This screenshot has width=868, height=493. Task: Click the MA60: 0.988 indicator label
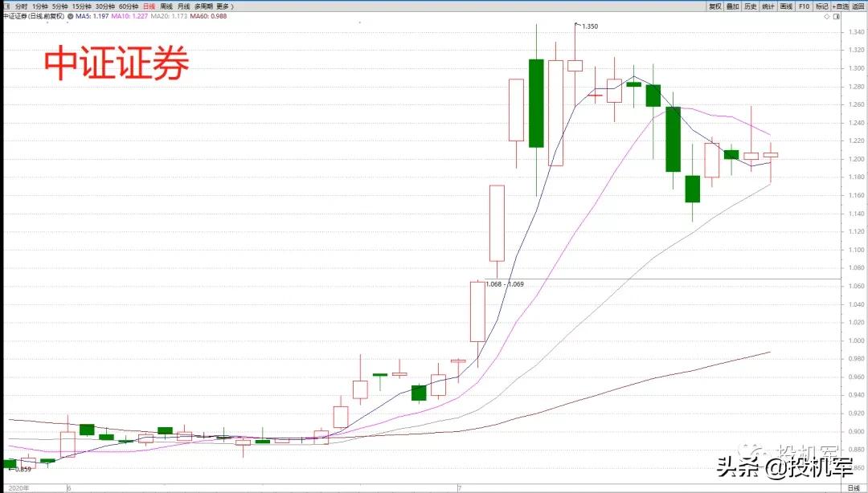pos(208,16)
